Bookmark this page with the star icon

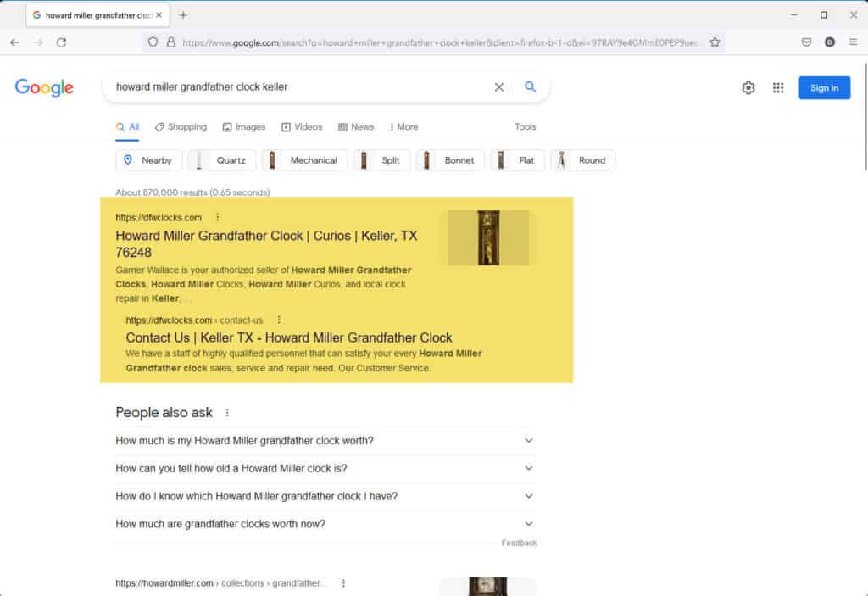[715, 42]
